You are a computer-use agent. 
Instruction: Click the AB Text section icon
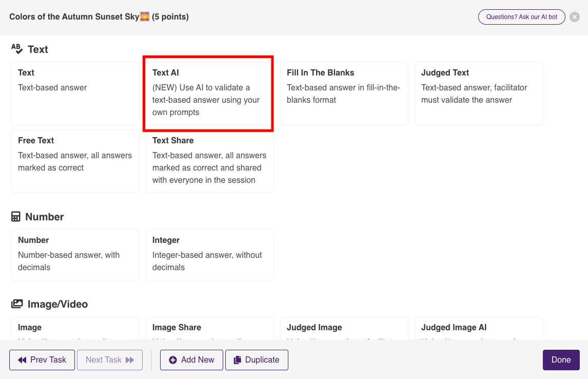[x=17, y=48]
